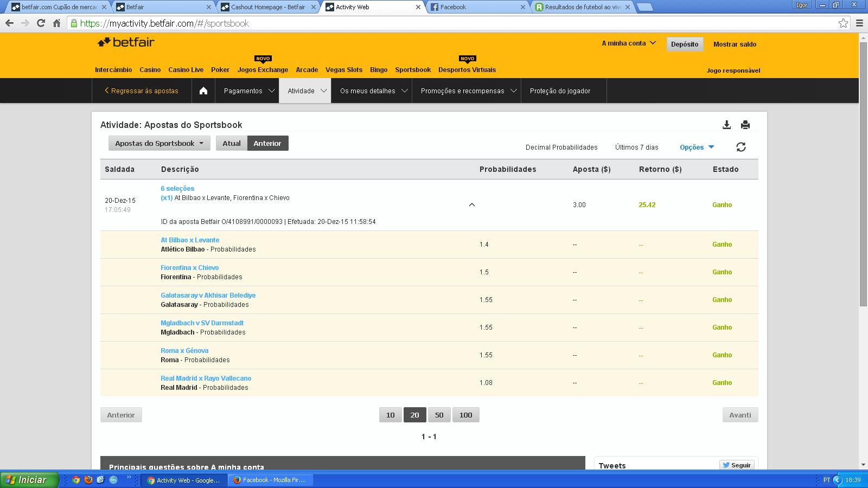This screenshot has height=488, width=868.
Task: Download the bet activity report
Action: point(726,125)
